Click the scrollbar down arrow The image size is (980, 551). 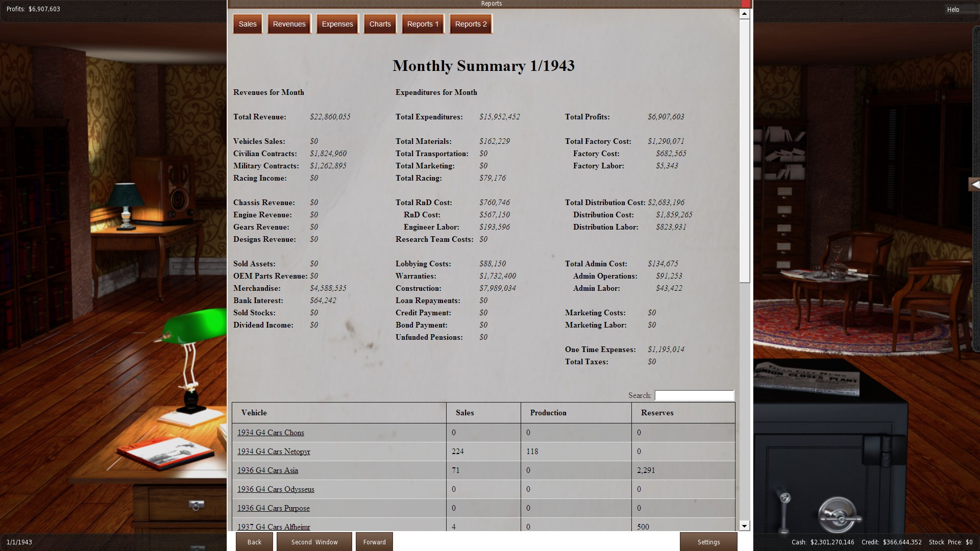(744, 526)
